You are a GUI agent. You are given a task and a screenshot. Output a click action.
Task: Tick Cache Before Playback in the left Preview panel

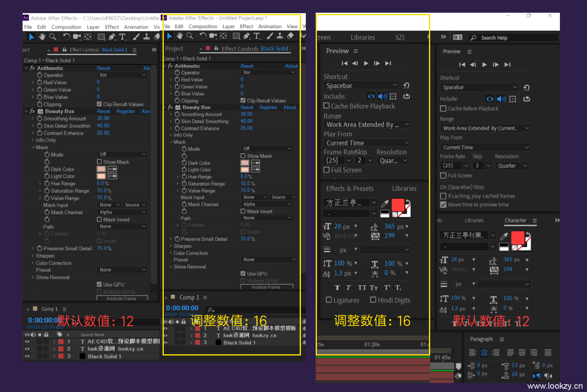pyautogui.click(x=327, y=106)
